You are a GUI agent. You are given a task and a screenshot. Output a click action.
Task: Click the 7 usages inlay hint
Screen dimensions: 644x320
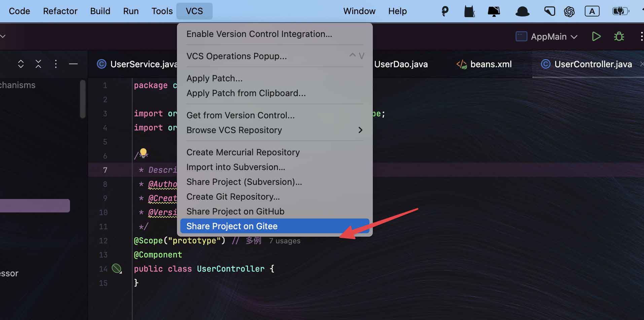click(285, 241)
